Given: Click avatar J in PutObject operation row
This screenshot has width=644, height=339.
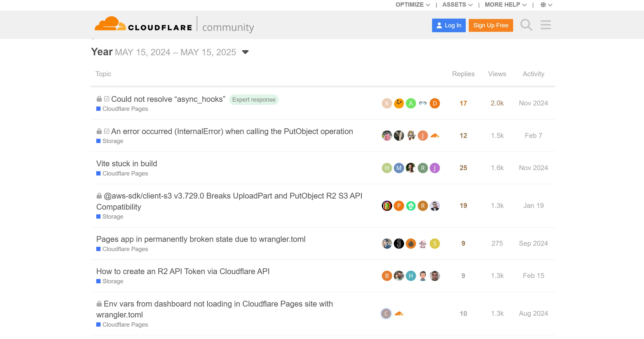Looking at the screenshot, I should tap(423, 136).
